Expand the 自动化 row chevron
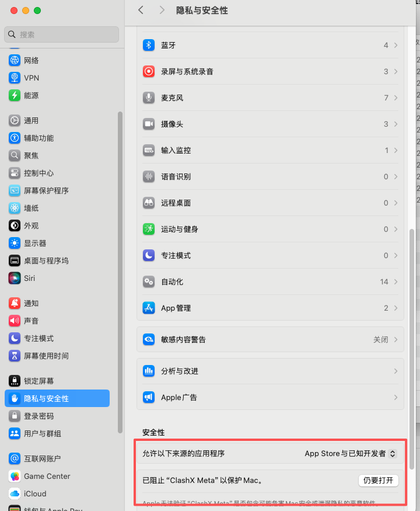The image size is (420, 511). point(395,281)
